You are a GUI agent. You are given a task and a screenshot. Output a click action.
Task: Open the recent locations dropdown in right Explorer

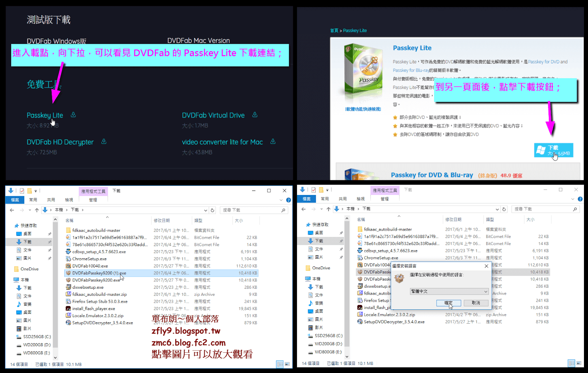pyautogui.click(x=321, y=209)
